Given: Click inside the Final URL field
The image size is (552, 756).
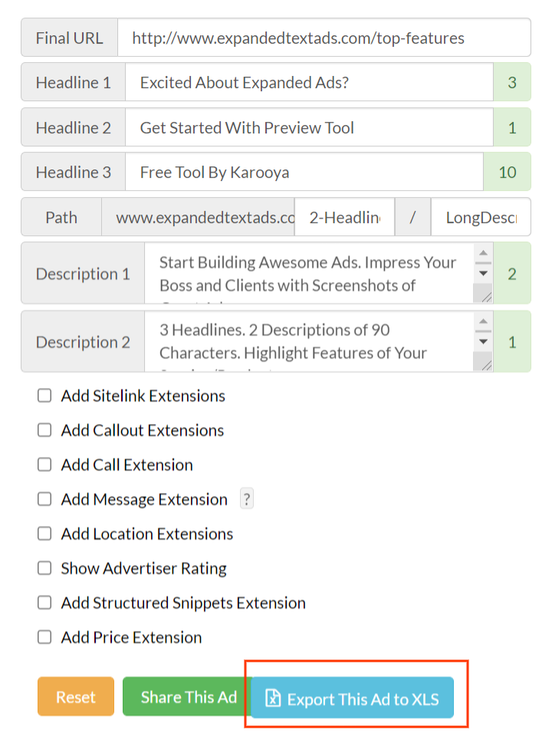Looking at the screenshot, I should click(x=324, y=38).
